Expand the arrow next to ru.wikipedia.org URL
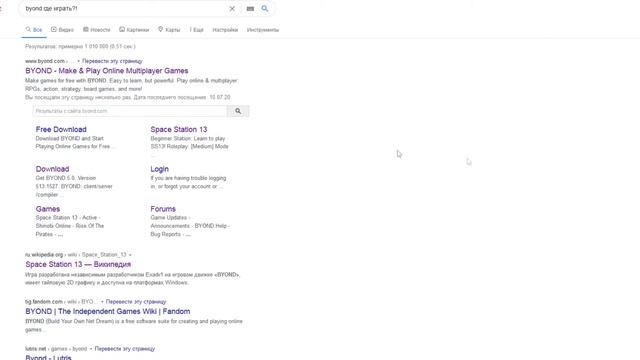This screenshot has width=640, height=360. [x=130, y=255]
